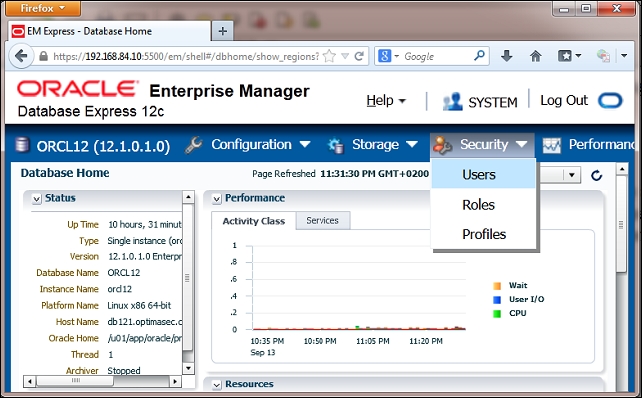Image resolution: width=642 pixels, height=398 pixels.
Task: Select Roles from the Security menu
Action: (x=483, y=204)
